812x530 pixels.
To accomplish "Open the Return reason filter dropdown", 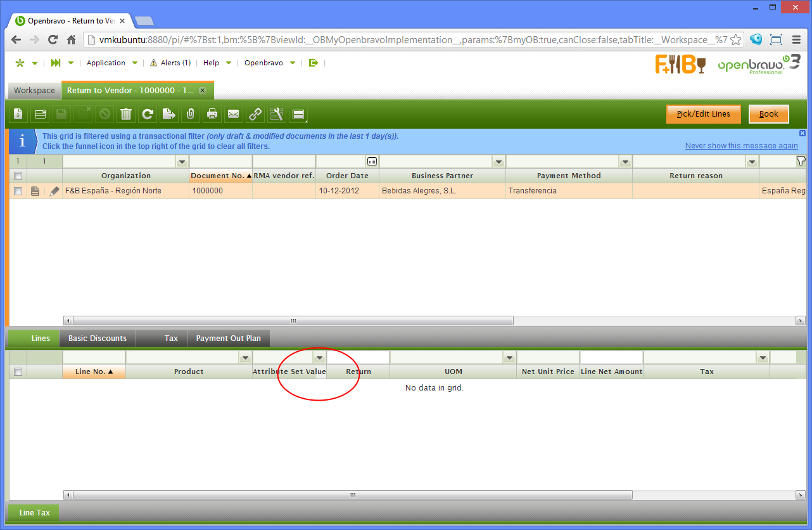I will click(752, 162).
